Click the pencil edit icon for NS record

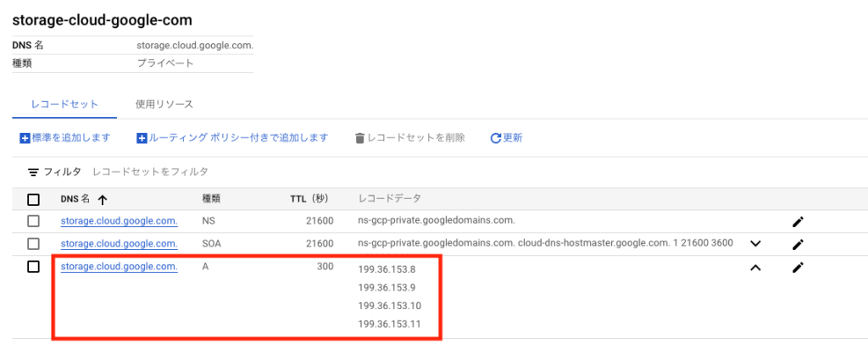pos(797,222)
